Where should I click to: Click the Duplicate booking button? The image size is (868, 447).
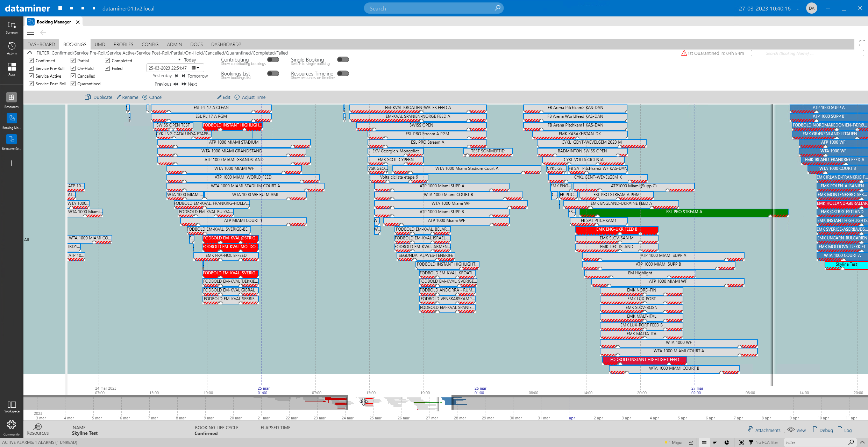[x=99, y=97]
